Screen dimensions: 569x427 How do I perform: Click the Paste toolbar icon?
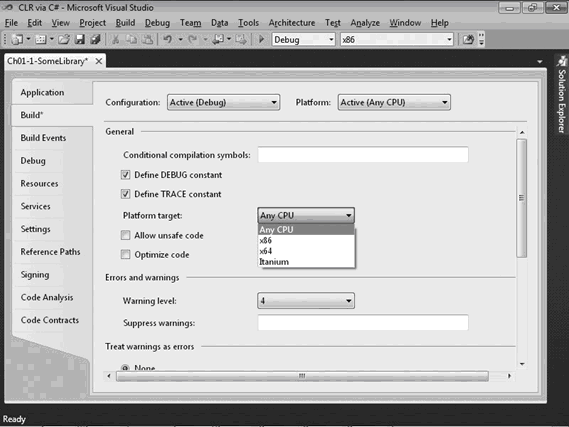coord(147,39)
